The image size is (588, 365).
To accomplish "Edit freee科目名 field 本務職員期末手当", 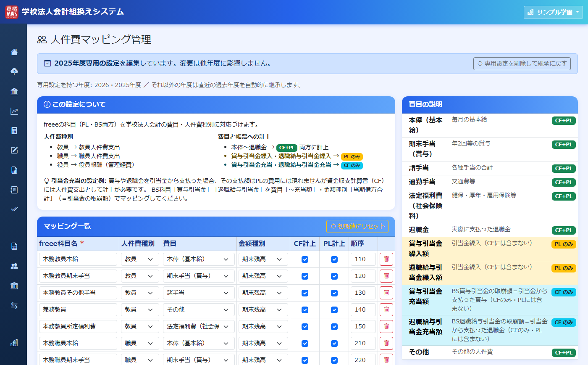I will pyautogui.click(x=78, y=360).
